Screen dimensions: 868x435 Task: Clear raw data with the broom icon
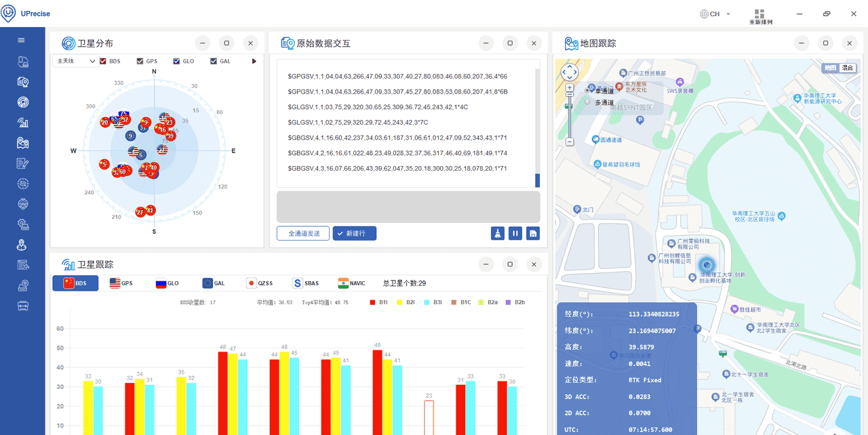click(498, 232)
